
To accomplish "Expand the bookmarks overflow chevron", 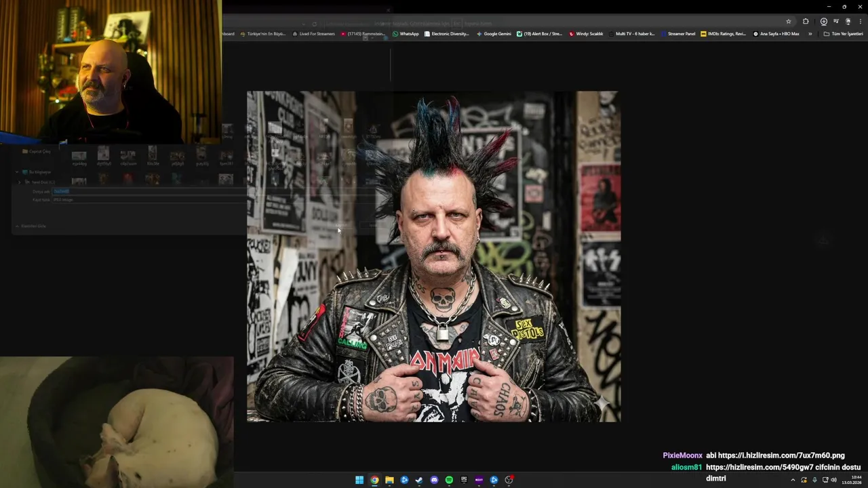I will point(810,34).
